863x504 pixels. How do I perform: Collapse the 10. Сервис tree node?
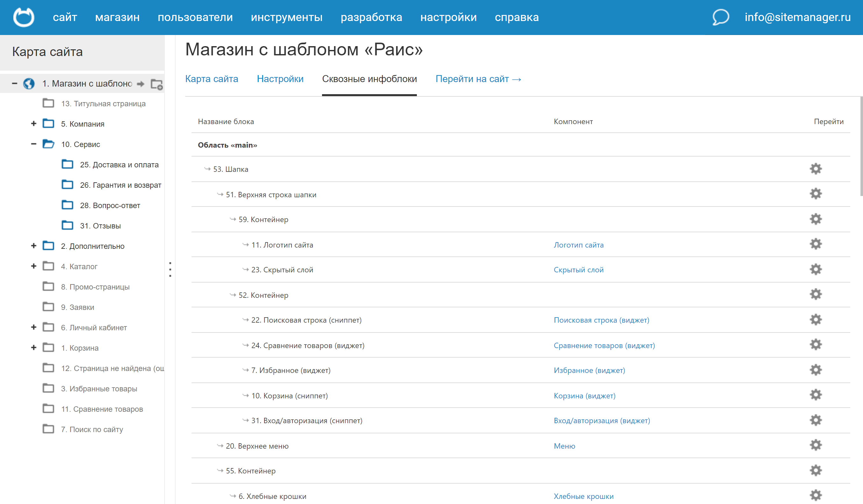pos(33,144)
